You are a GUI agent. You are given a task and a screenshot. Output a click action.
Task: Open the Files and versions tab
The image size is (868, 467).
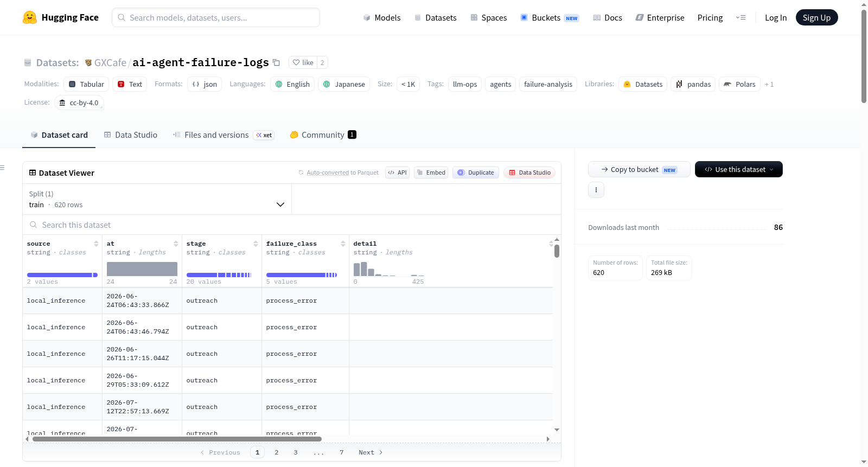coord(223,135)
